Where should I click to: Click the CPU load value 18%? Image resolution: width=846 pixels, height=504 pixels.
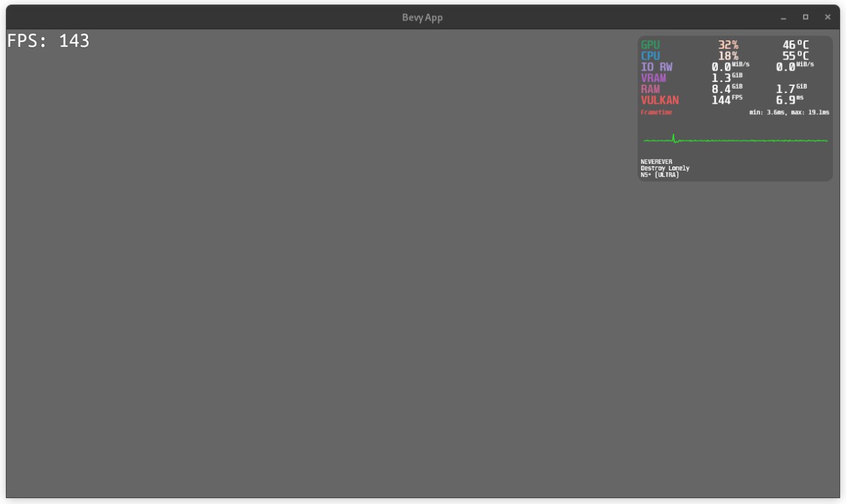tap(728, 56)
